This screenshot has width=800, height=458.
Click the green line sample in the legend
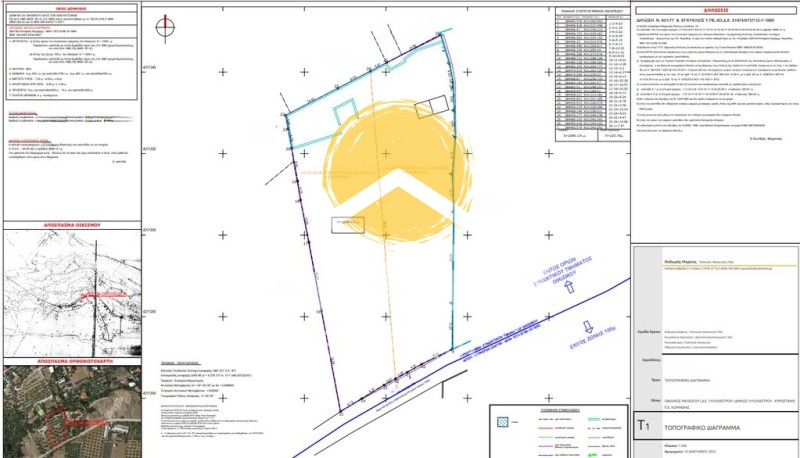546,437
